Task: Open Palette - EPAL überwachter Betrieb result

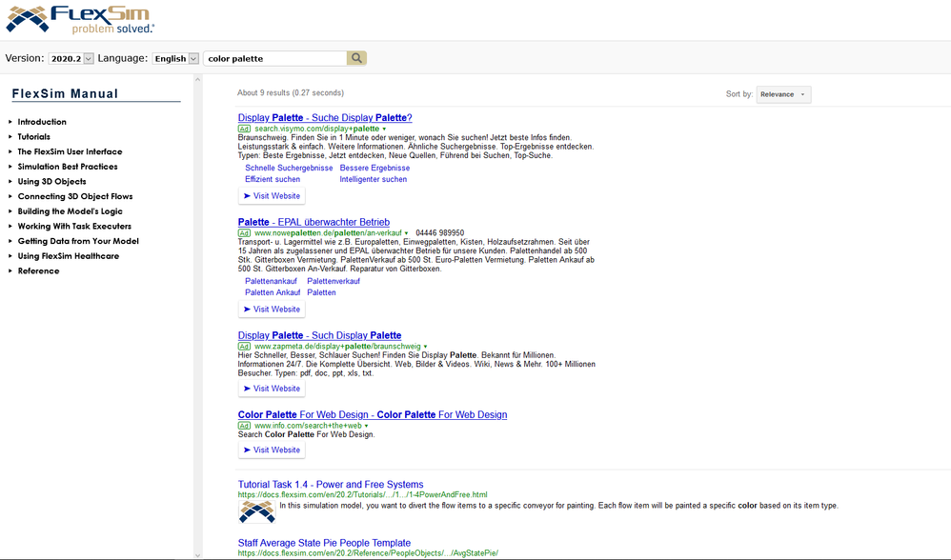Action: point(314,222)
